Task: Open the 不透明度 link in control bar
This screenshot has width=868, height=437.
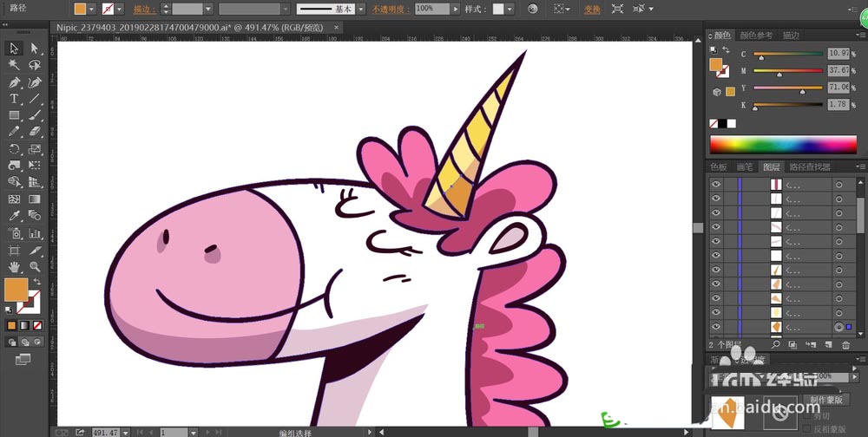Action: (x=391, y=10)
